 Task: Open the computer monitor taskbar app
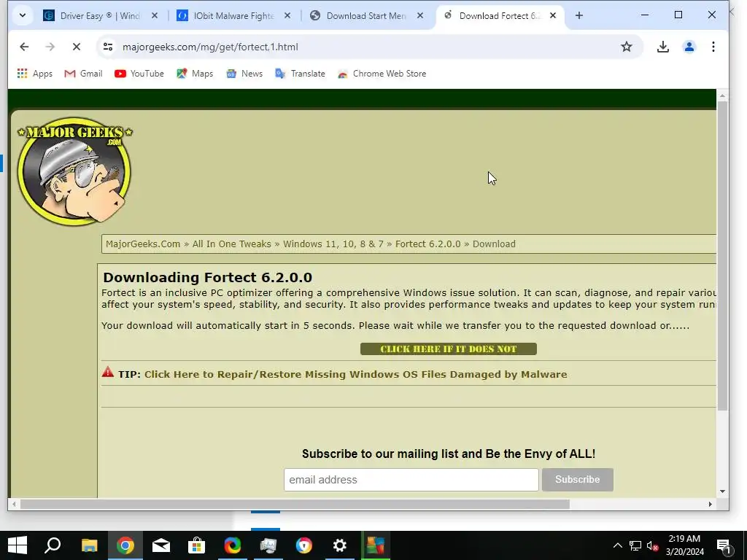point(268,545)
